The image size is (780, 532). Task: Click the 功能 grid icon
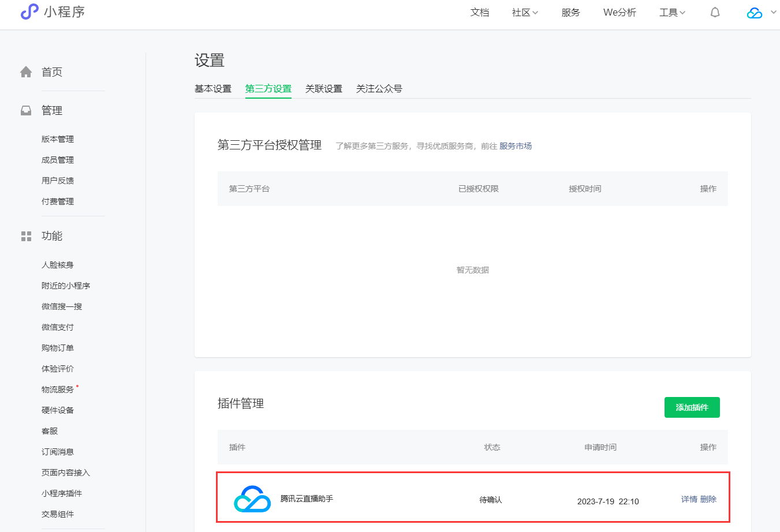click(26, 236)
